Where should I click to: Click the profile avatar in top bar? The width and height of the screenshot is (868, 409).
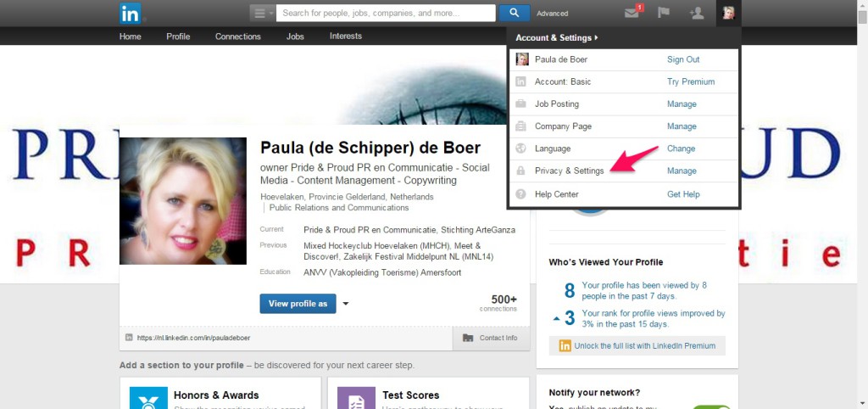coord(728,13)
